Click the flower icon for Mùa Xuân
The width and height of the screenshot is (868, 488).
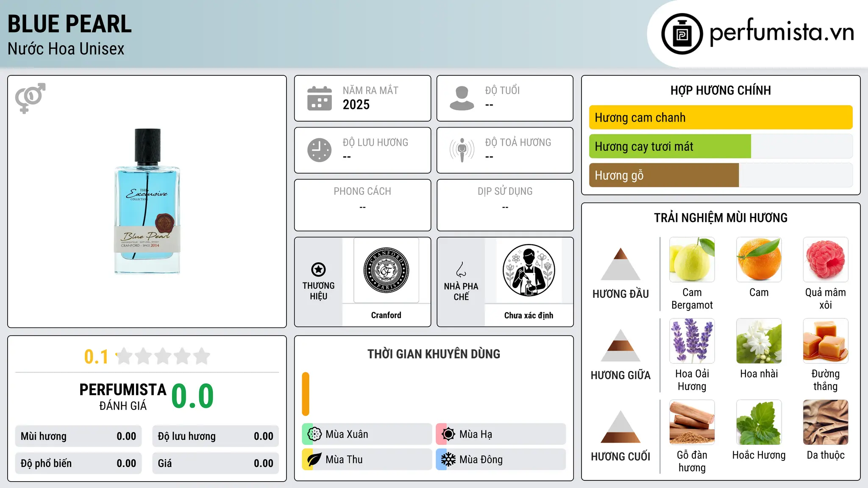(314, 434)
